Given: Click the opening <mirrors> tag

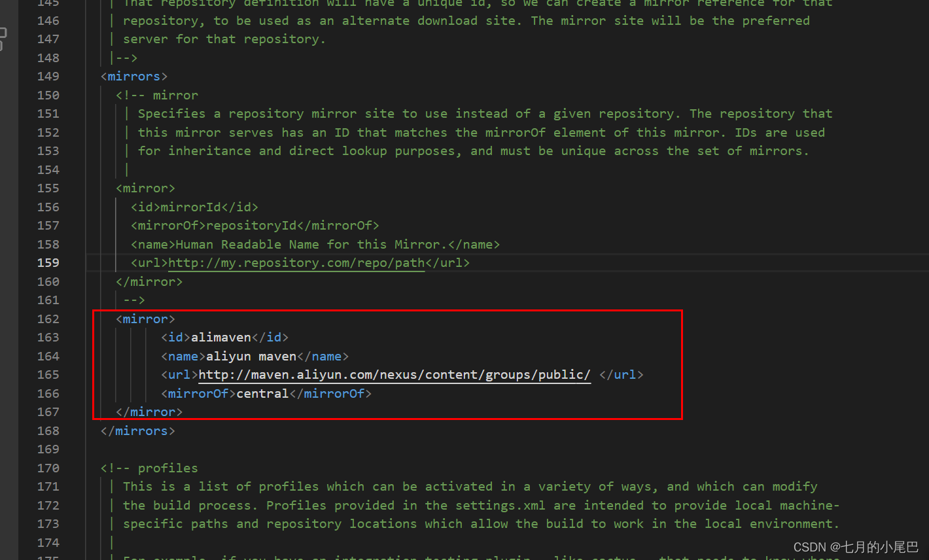Looking at the screenshot, I should pos(134,77).
